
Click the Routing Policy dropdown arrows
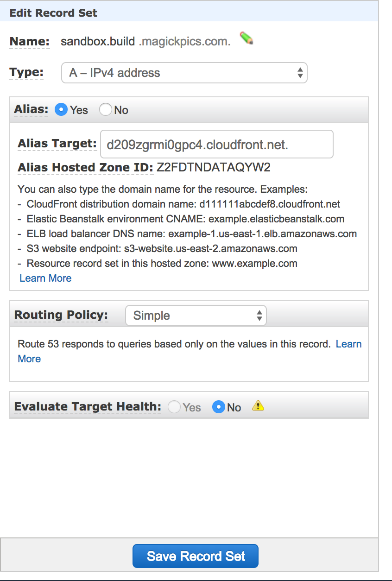pyautogui.click(x=259, y=316)
